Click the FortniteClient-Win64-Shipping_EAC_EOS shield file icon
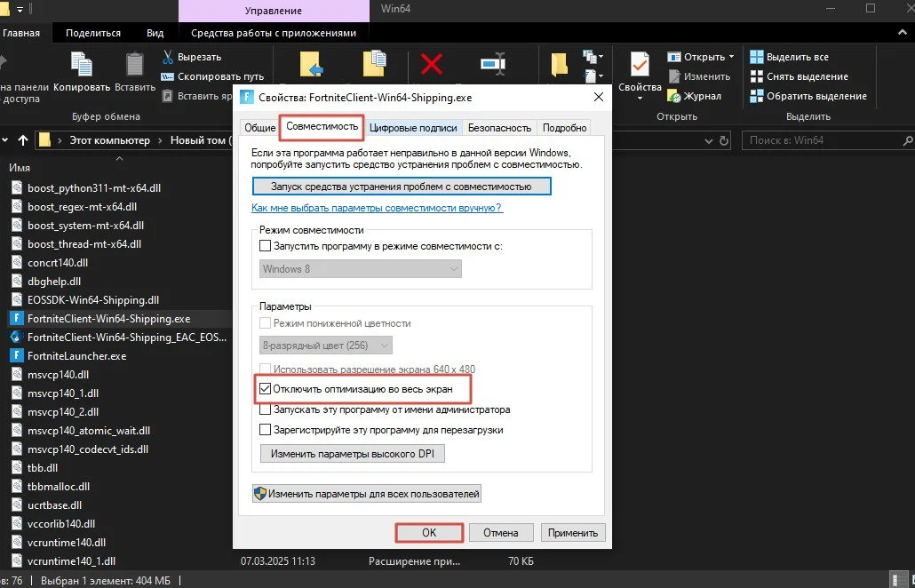The width and height of the screenshot is (915, 588). 16,338
